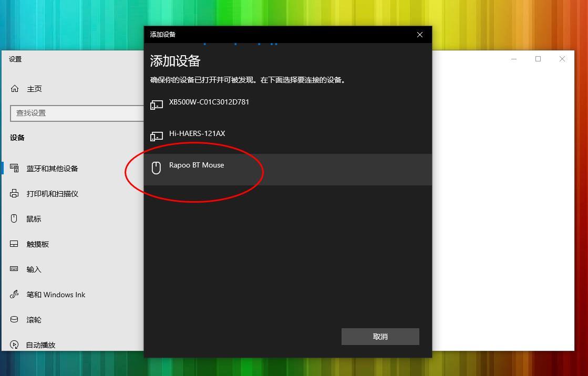Click the display icon beside XB500W-C01C3012D781

pos(157,105)
